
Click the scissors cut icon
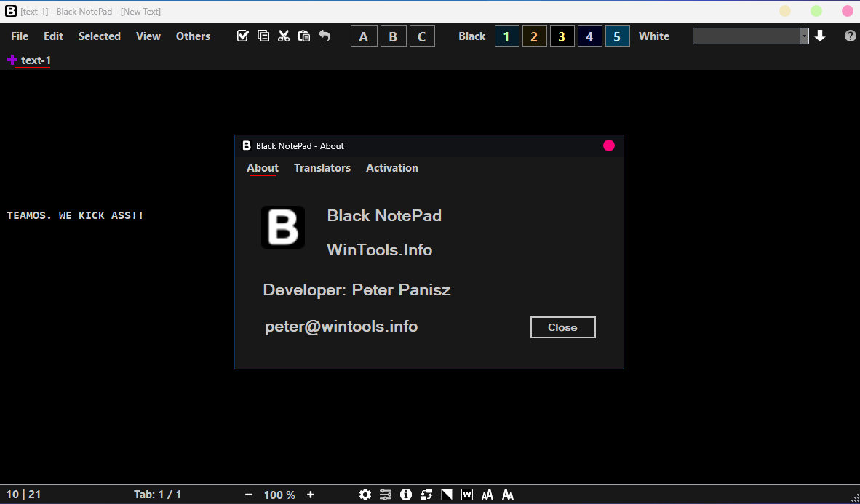coord(284,36)
